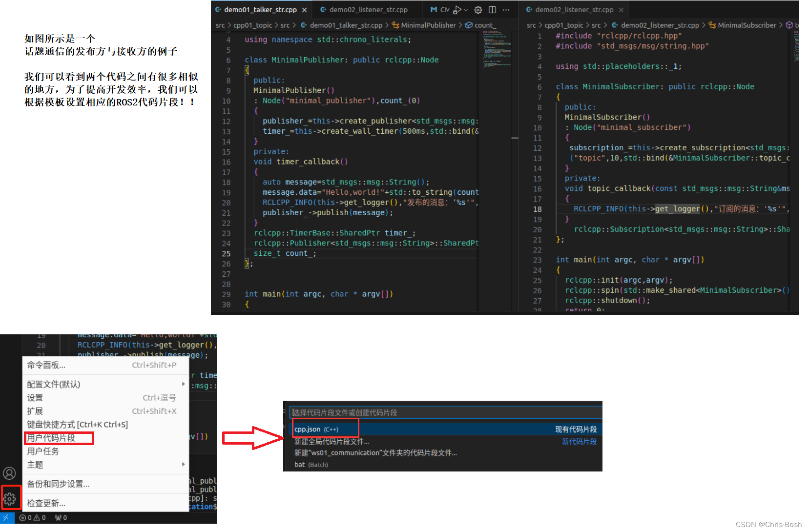Split the editor with the split icon
The width and height of the screenshot is (809, 532).
(x=492, y=10)
